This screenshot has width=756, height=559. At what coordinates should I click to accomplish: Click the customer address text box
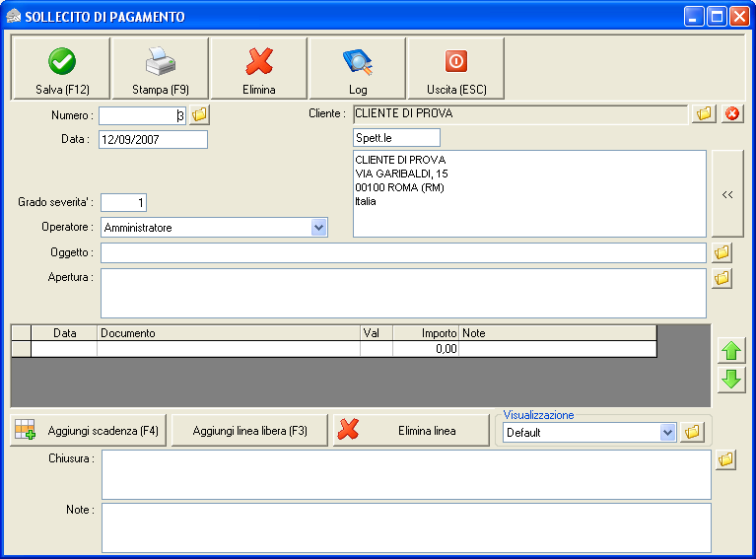tap(529, 194)
